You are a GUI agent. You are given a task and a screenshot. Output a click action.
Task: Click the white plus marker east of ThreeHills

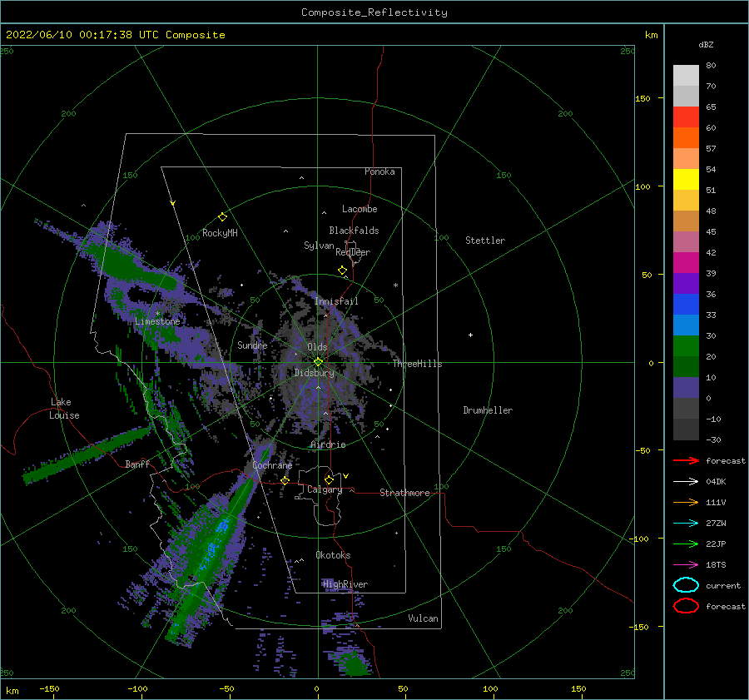pos(470,335)
